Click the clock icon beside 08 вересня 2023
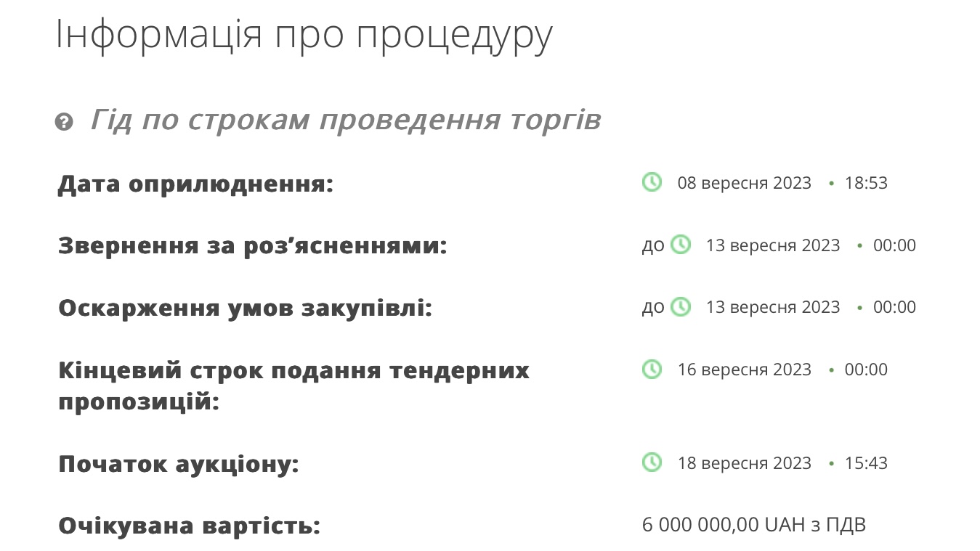The width and height of the screenshot is (980, 551). point(652,182)
